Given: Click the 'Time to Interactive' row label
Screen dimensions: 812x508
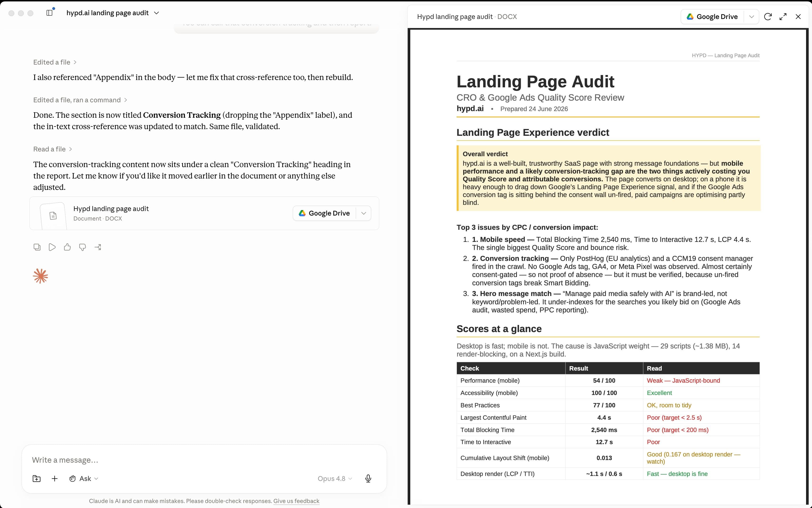Looking at the screenshot, I should tap(486, 442).
